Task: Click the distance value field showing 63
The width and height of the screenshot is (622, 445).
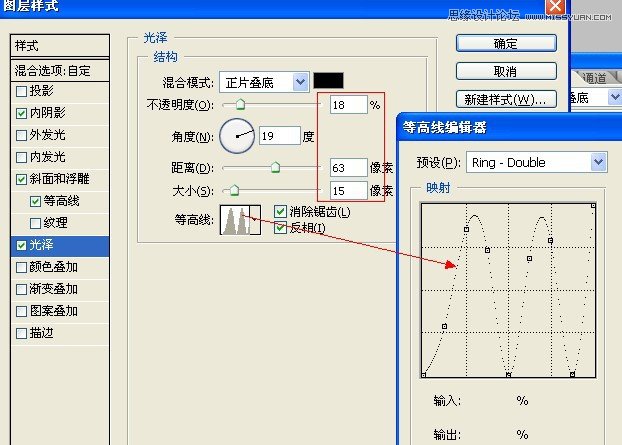Action: pyautogui.click(x=348, y=168)
